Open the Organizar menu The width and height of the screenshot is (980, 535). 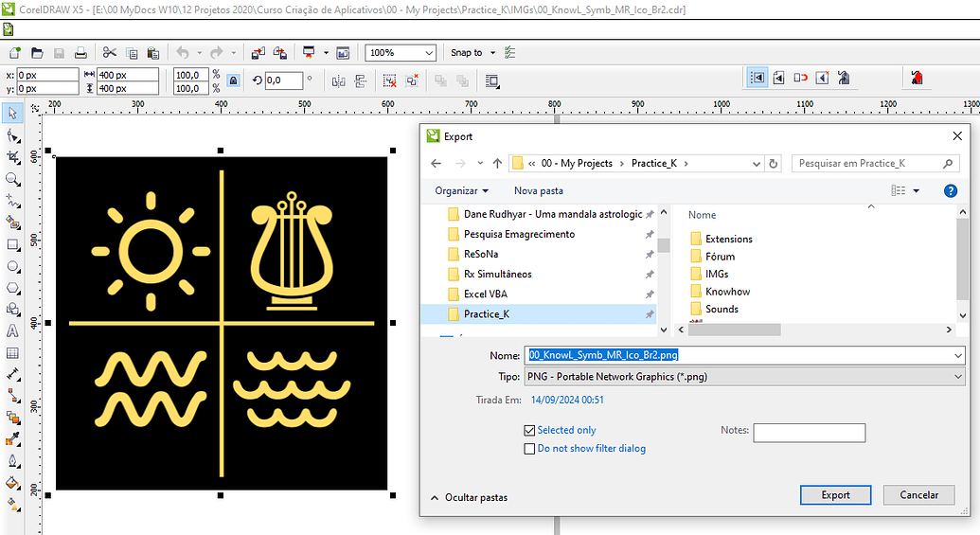pyautogui.click(x=462, y=190)
